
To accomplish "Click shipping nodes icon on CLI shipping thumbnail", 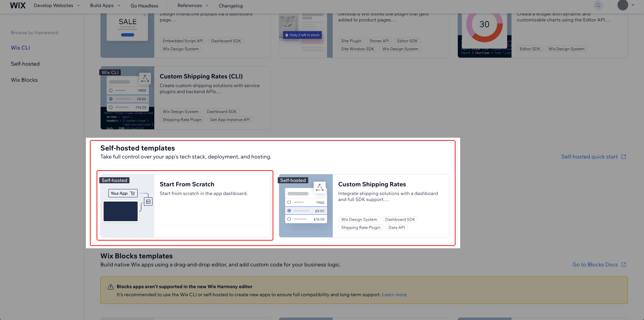I will [145, 79].
